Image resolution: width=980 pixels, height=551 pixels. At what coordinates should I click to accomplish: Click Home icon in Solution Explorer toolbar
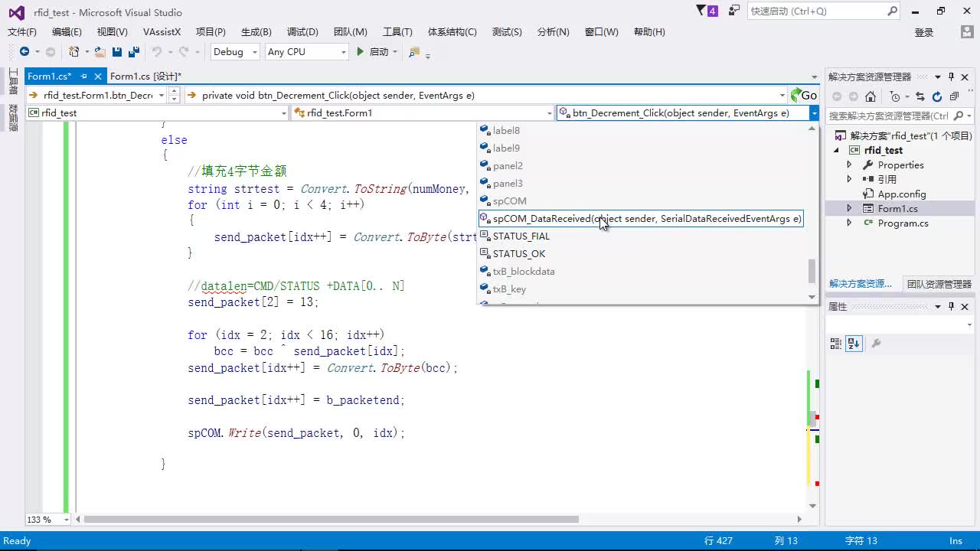[x=871, y=96]
